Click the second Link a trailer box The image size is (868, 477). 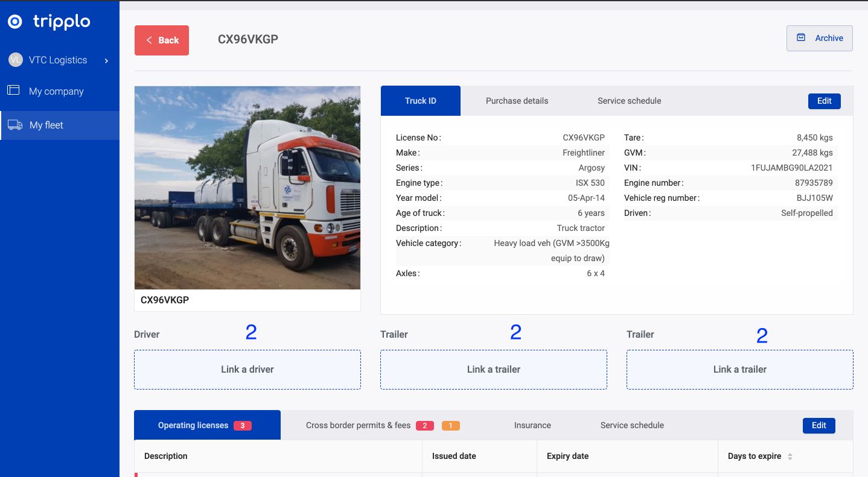(x=739, y=369)
